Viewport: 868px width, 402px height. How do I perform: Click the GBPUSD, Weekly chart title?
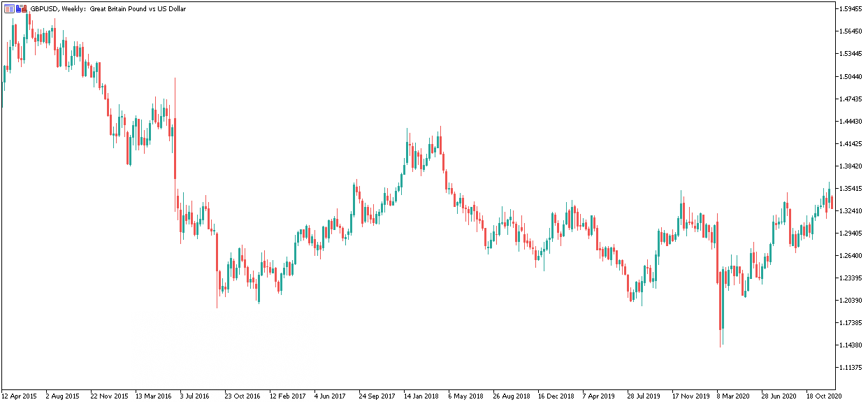(108, 9)
